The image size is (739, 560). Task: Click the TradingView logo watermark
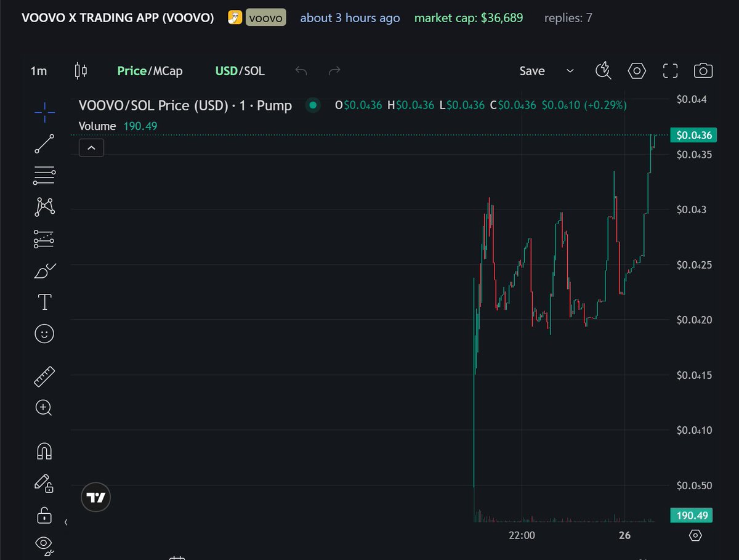95,497
